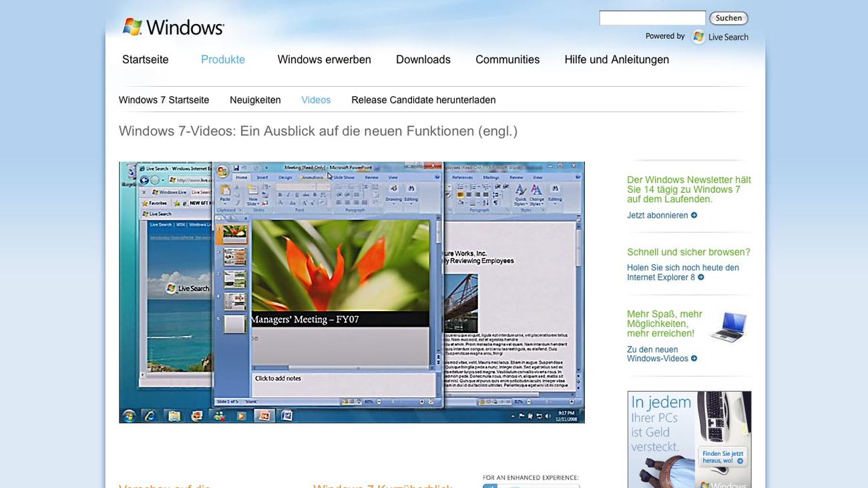
Task: Select the Videos sub-navigation tab
Action: (x=316, y=100)
